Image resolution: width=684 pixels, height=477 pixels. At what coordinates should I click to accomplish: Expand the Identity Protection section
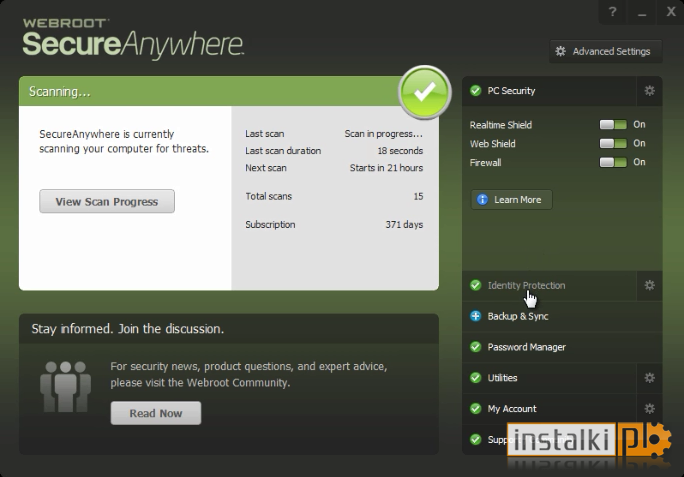click(x=549, y=285)
